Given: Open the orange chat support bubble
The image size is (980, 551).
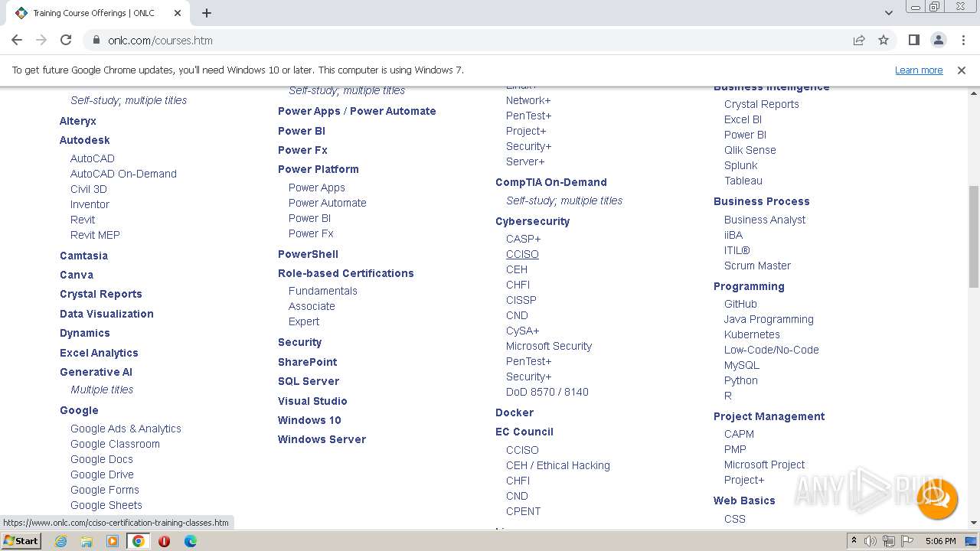Looking at the screenshot, I should coord(937,499).
